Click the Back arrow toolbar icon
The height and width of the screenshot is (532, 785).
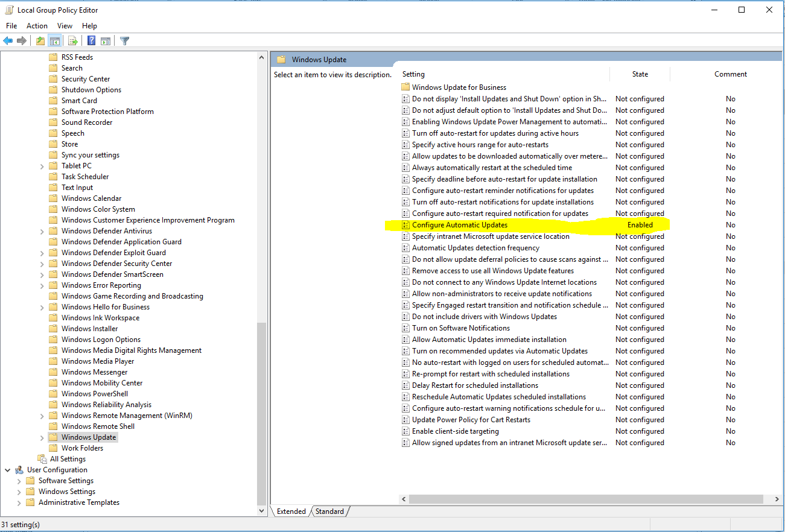click(8, 41)
